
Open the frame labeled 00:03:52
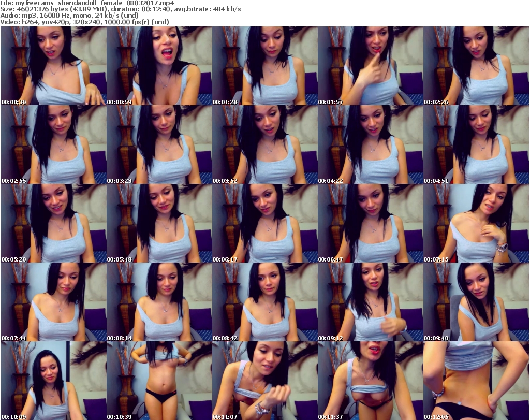point(265,144)
